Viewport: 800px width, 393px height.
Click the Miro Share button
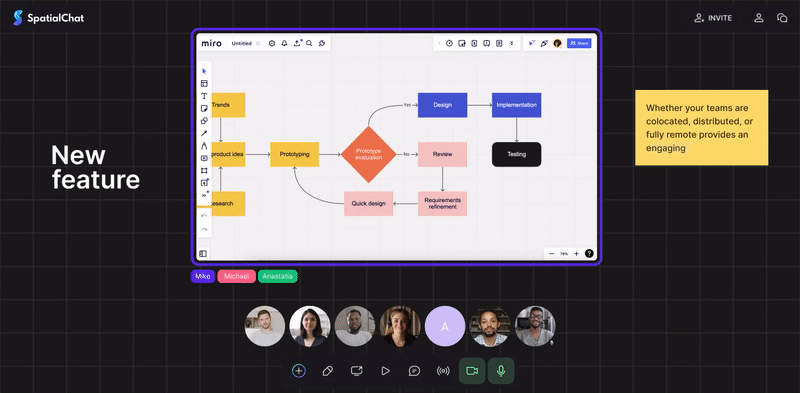click(x=579, y=43)
